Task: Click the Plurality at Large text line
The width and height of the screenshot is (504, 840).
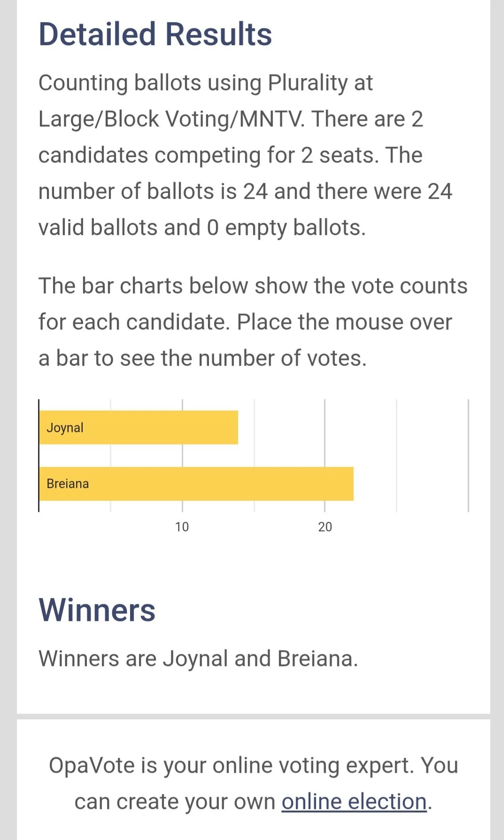Action: tap(205, 83)
